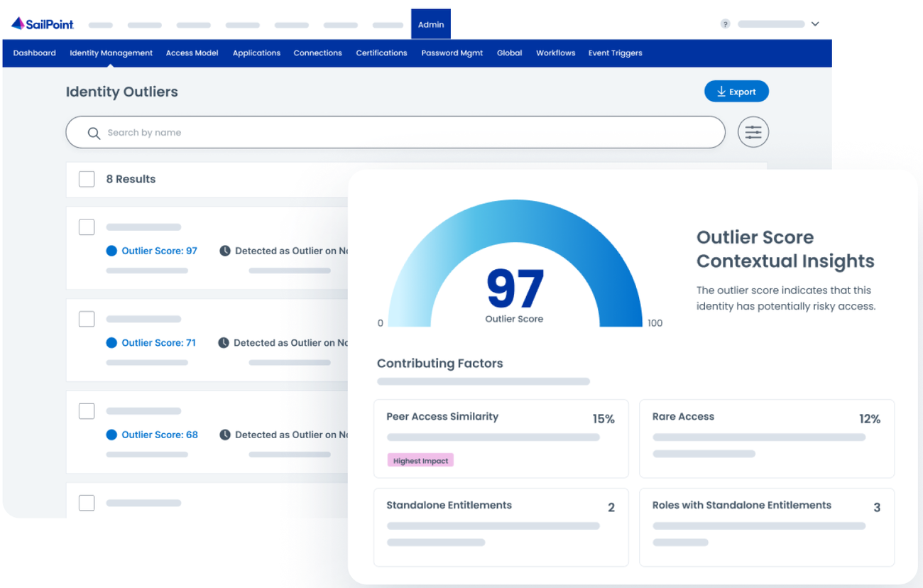923x588 pixels.
Task: Open the Event Triggers menu
Action: 615,53
